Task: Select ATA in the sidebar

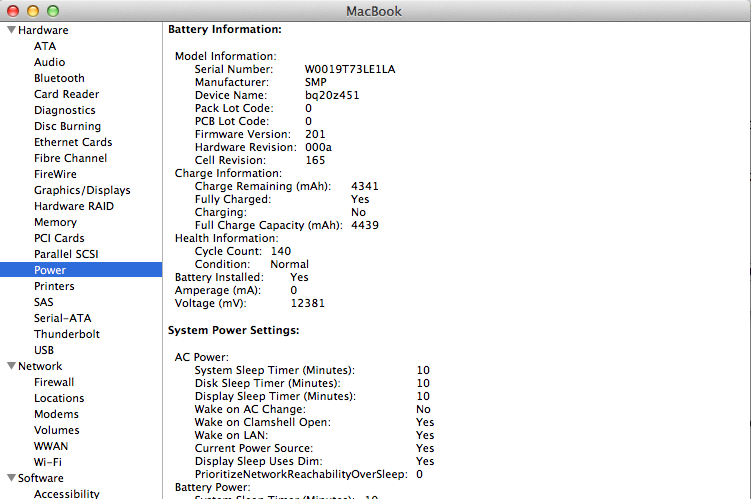Action: pyautogui.click(x=45, y=46)
